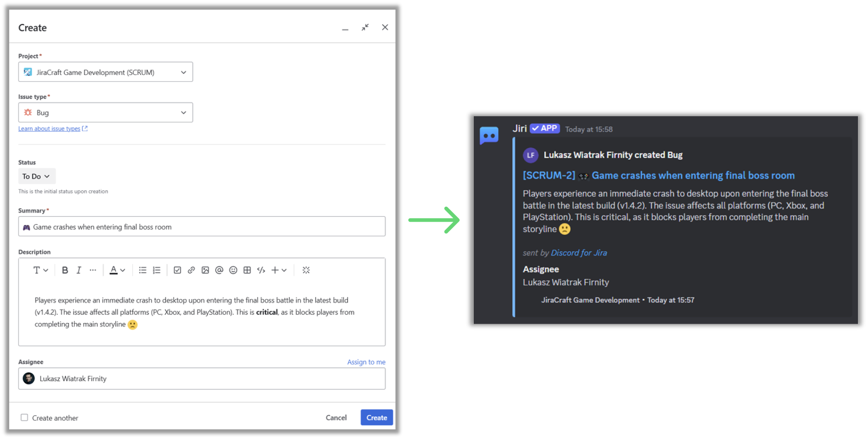
Task: Add an action item checkbox
Action: (x=177, y=270)
